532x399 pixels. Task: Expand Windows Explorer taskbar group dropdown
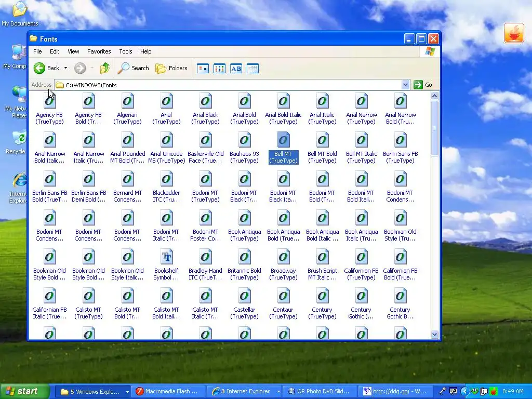(x=127, y=392)
